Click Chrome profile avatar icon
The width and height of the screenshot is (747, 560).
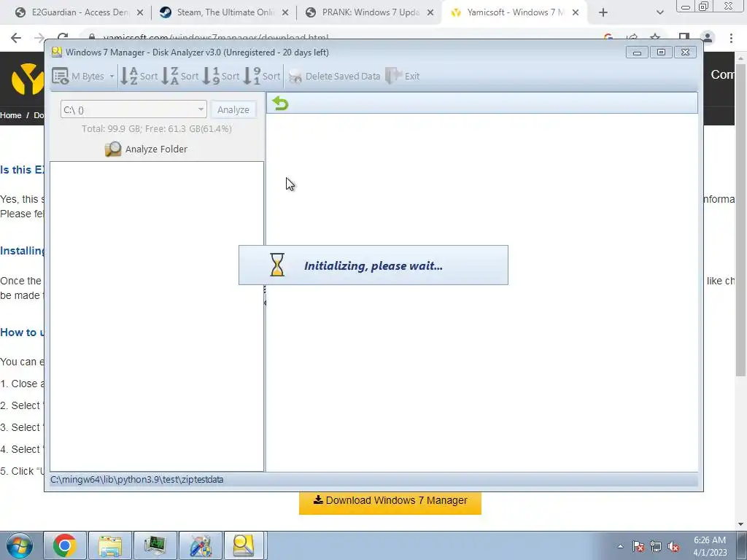point(708,38)
